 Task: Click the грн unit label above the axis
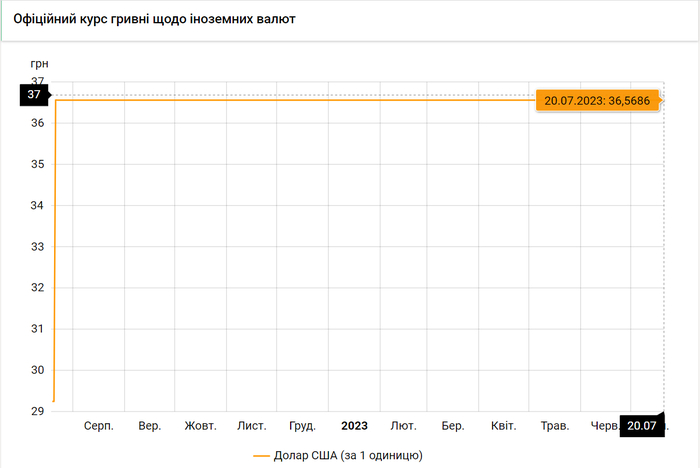click(x=39, y=64)
